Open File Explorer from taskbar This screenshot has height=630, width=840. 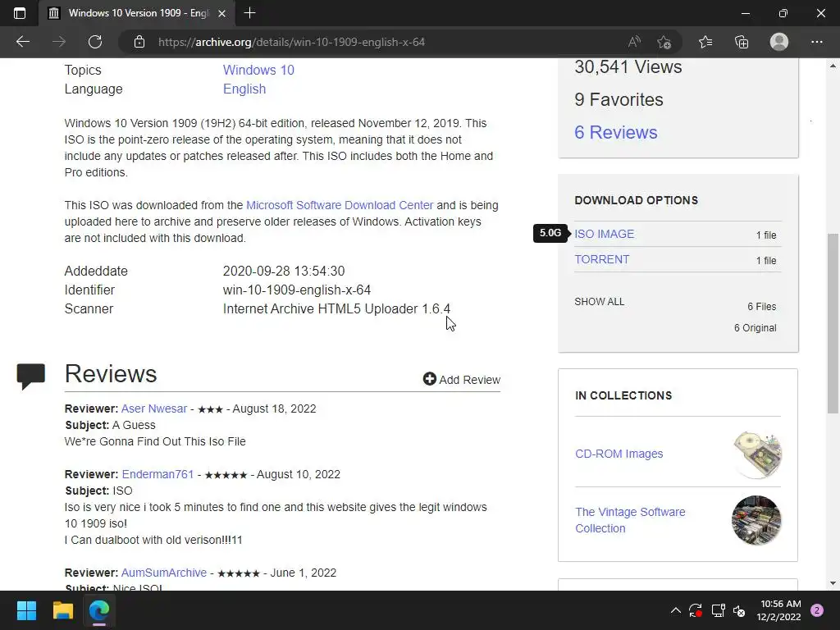click(x=62, y=610)
